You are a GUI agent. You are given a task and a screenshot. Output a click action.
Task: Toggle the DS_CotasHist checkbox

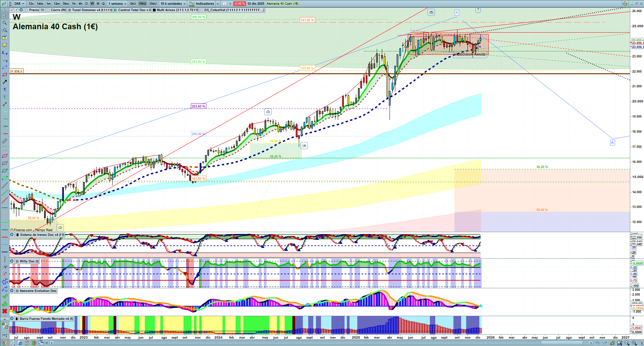[202, 10]
